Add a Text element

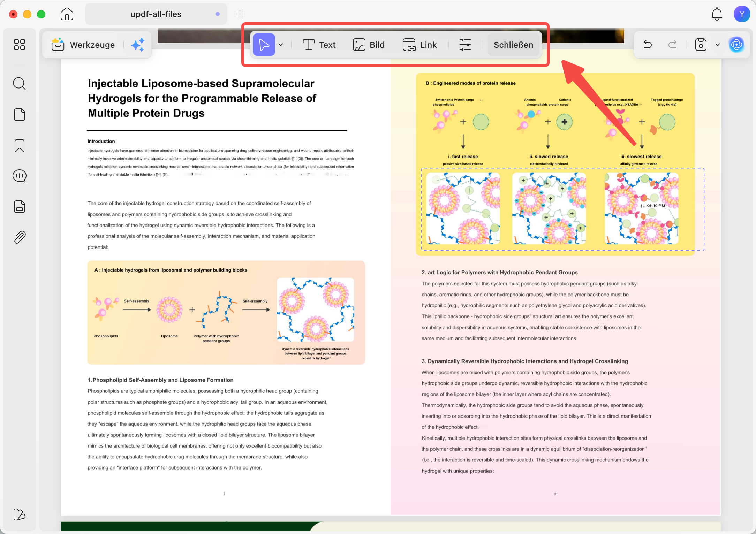tap(319, 45)
